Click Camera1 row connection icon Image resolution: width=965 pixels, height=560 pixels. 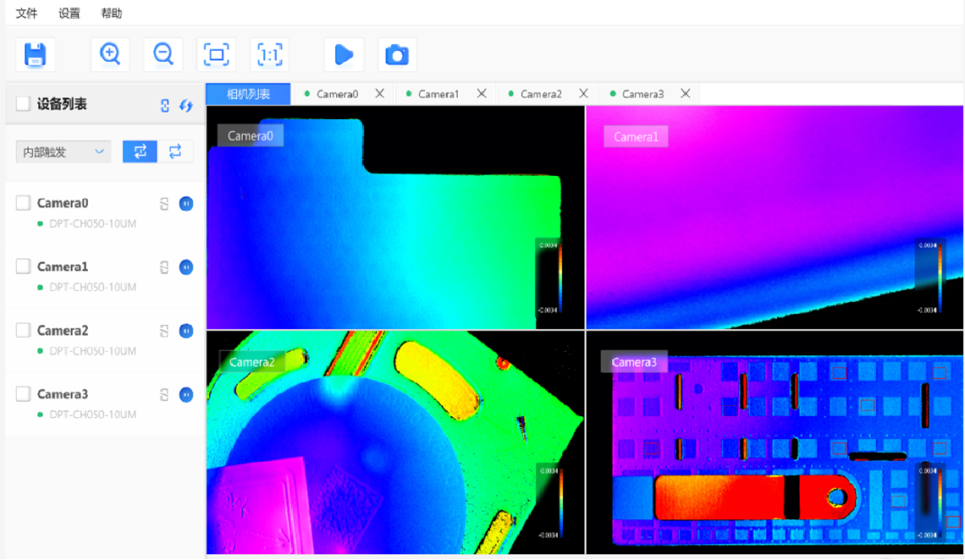tap(164, 266)
